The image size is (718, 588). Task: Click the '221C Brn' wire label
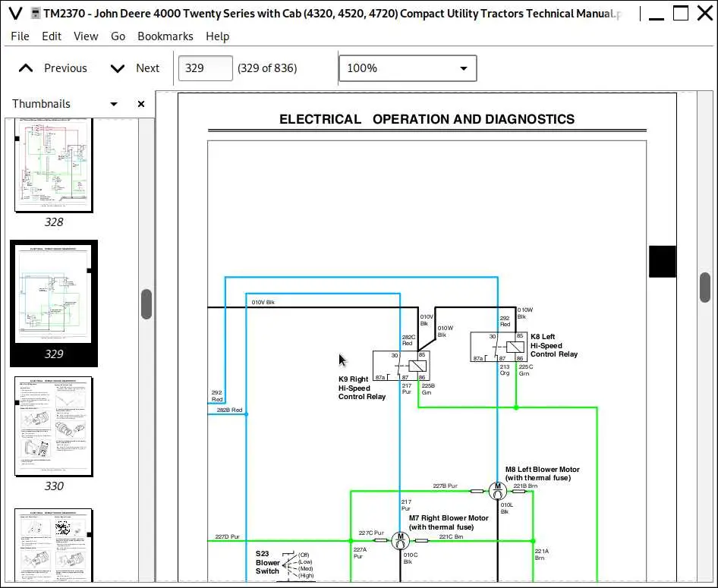pyautogui.click(x=451, y=536)
